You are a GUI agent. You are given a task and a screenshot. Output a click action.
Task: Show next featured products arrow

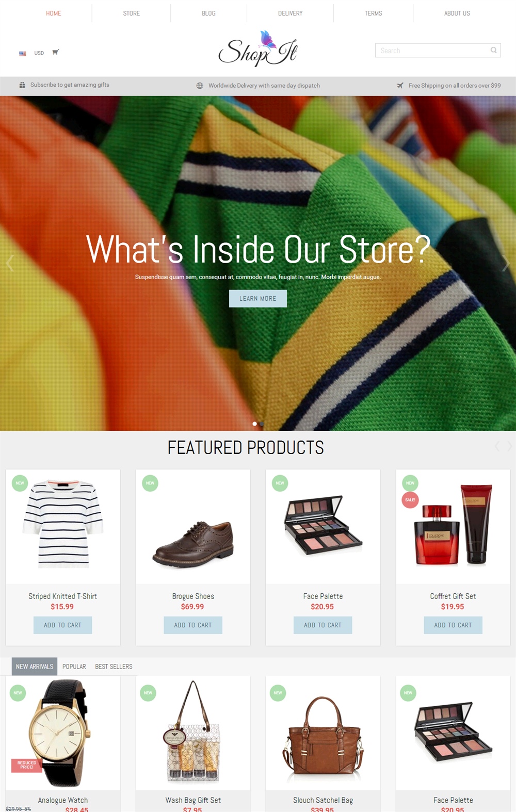[509, 446]
